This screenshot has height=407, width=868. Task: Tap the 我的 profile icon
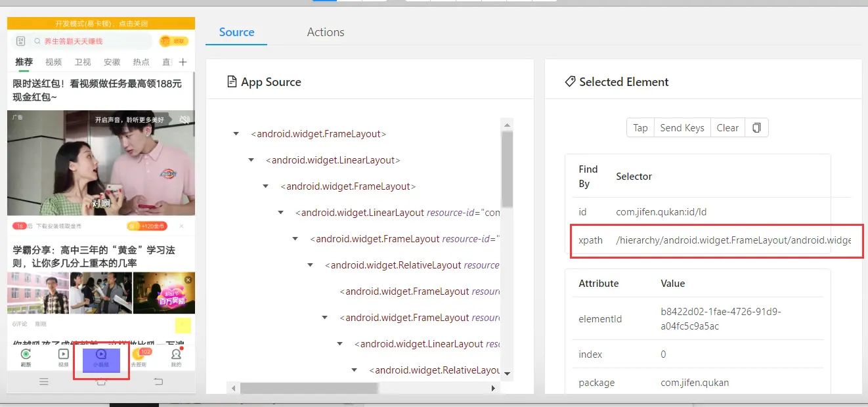[176, 356]
